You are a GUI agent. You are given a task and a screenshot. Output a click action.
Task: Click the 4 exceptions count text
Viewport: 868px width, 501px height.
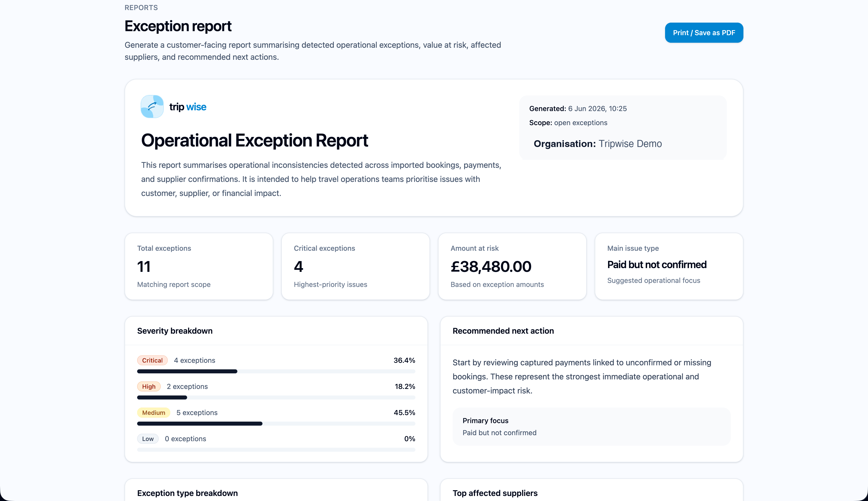194,360
